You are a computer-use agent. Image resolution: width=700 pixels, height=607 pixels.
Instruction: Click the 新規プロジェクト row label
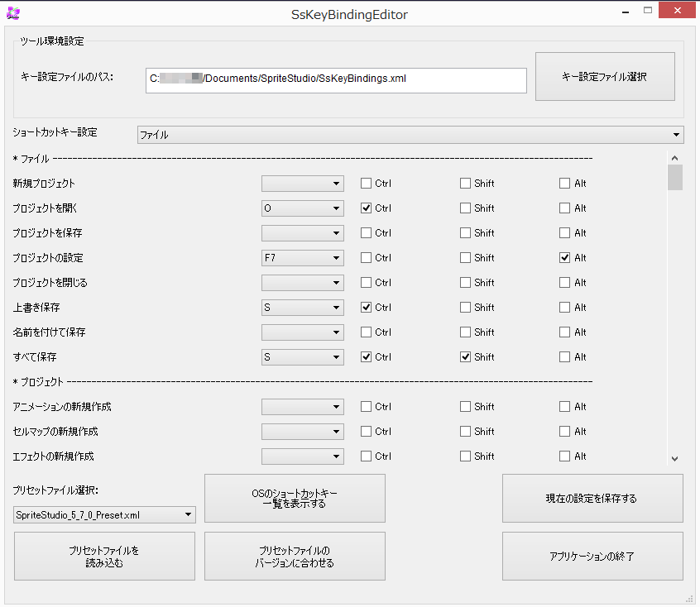click(x=44, y=184)
